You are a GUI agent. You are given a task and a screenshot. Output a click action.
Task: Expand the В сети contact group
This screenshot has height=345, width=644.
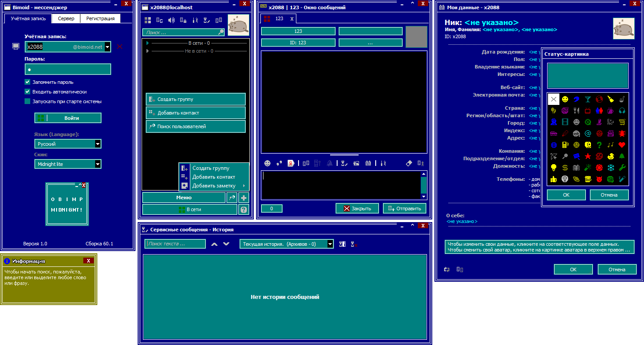tap(148, 43)
